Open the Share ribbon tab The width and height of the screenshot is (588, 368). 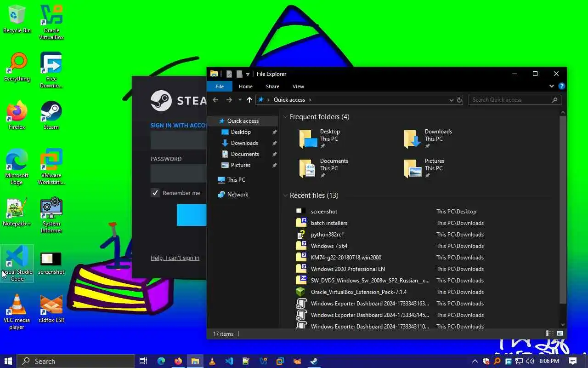[272, 86]
